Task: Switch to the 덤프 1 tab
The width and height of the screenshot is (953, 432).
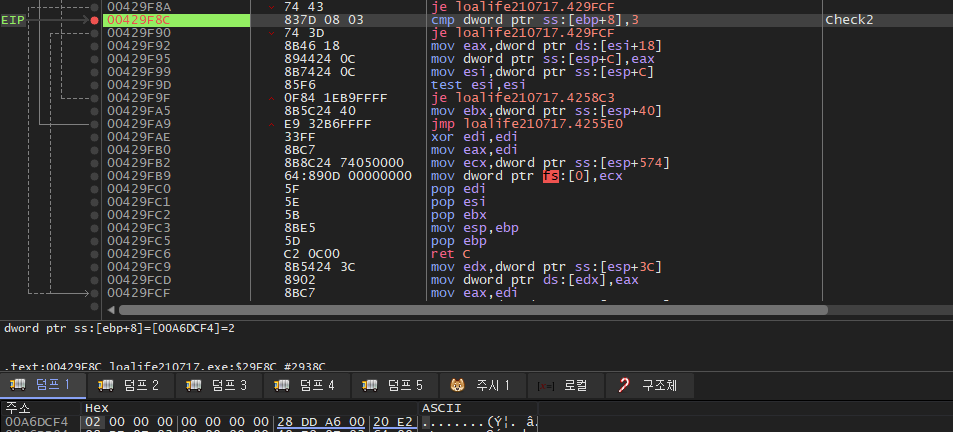Action: coord(43,385)
